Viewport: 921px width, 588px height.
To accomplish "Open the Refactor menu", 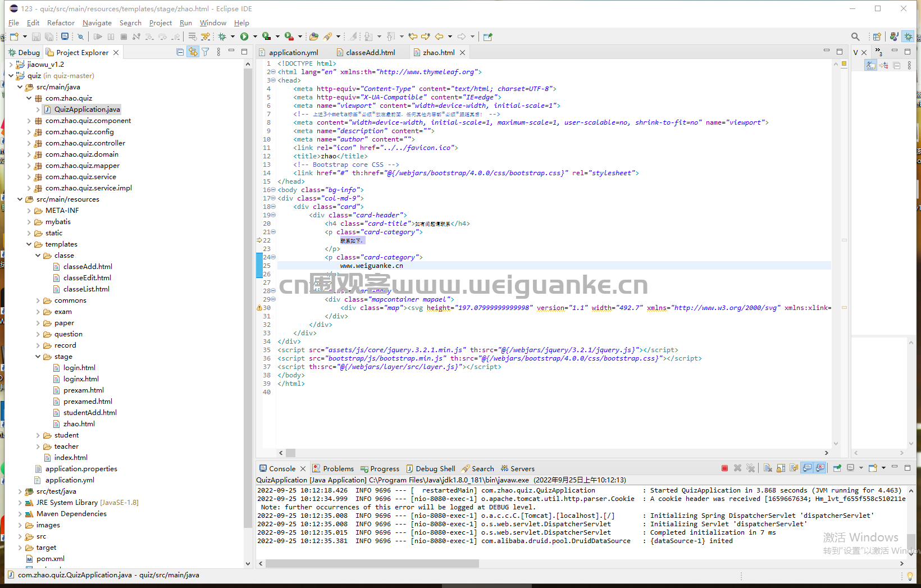I will [x=61, y=23].
